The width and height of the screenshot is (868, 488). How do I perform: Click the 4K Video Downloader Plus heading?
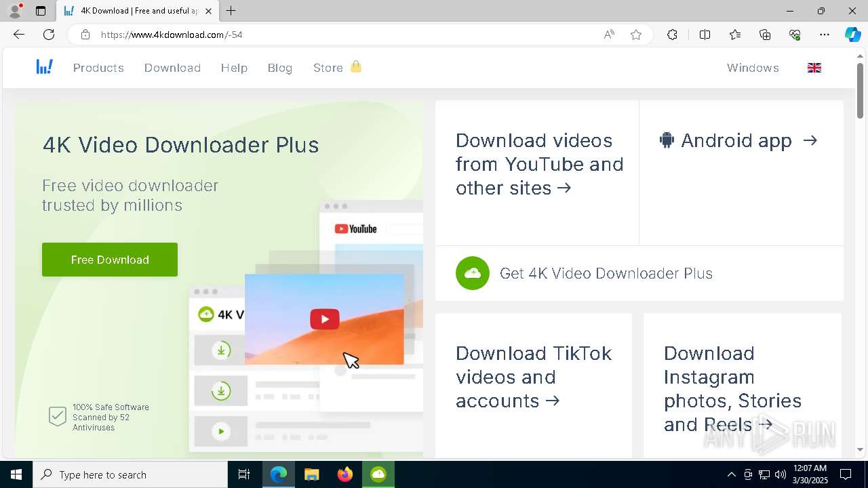[180, 145]
